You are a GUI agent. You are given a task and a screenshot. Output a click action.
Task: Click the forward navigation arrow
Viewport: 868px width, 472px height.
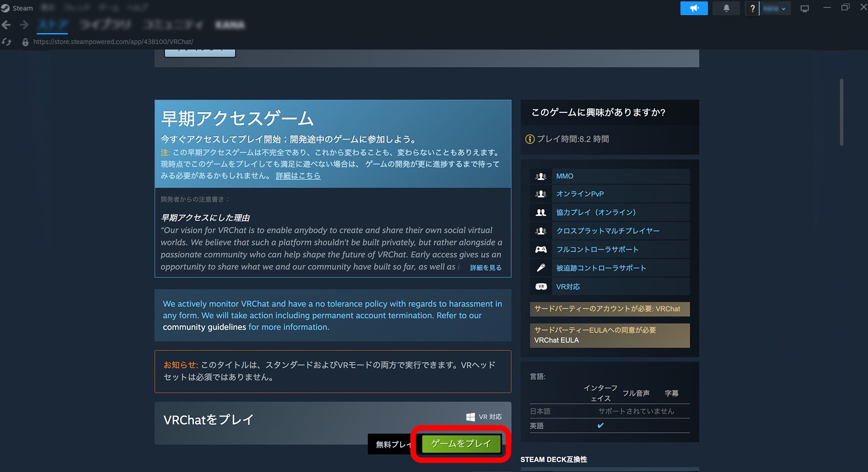(23, 25)
